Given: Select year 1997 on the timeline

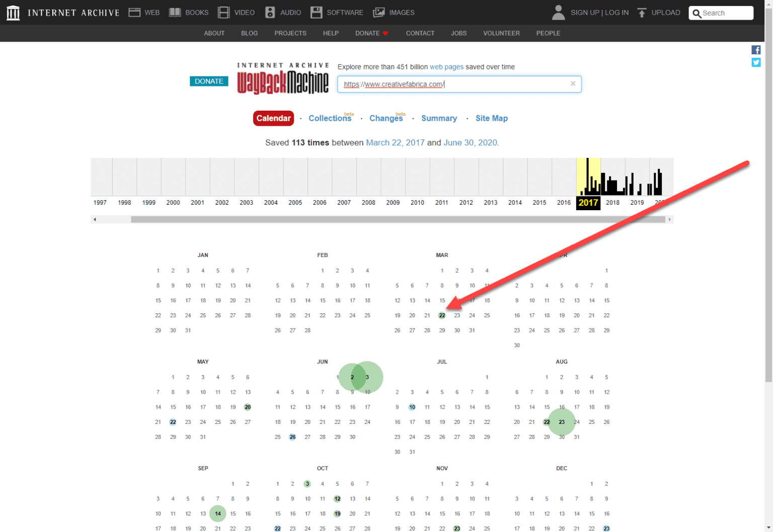Looking at the screenshot, I should 100,203.
